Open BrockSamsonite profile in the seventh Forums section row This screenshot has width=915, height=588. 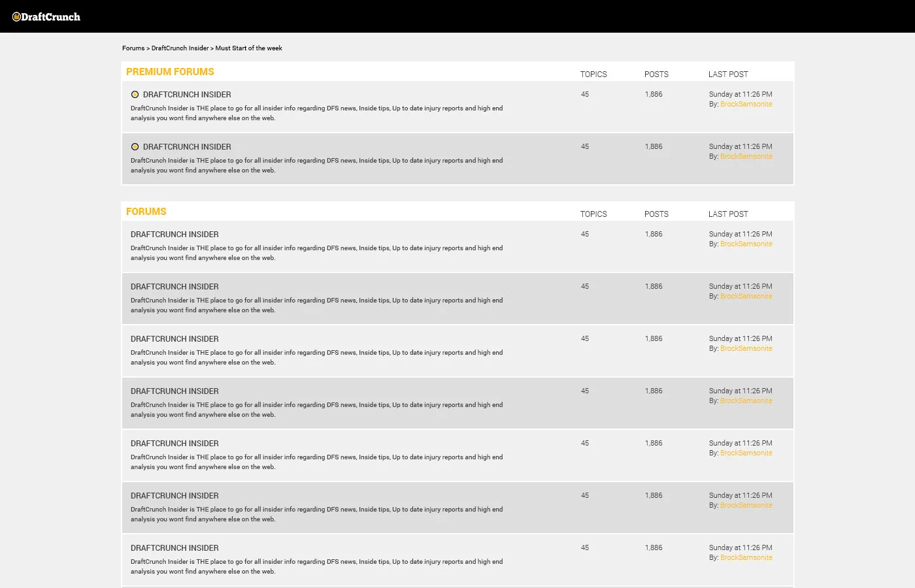746,558
